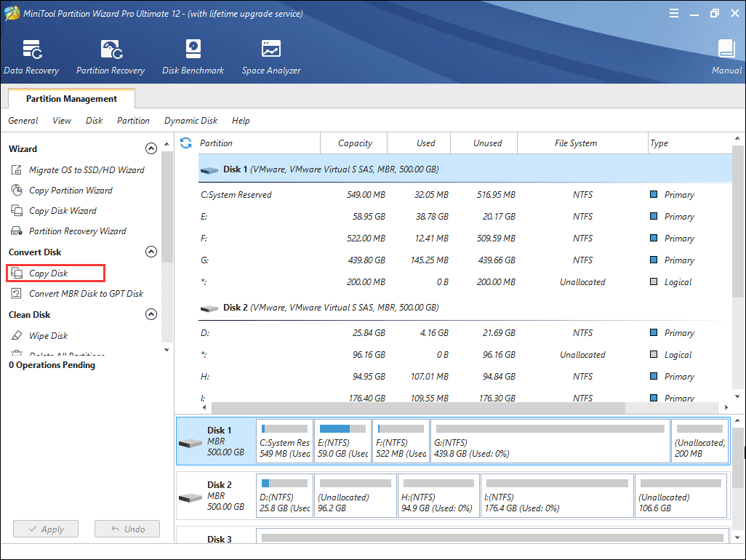This screenshot has height=560, width=746.
Task: Open the Space Analyzer tool
Action: tap(271, 57)
